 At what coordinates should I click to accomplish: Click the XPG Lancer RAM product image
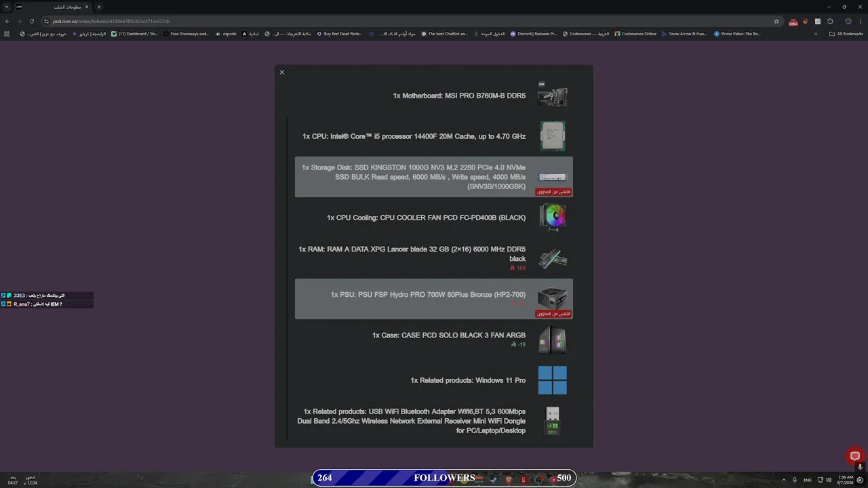coord(552,258)
